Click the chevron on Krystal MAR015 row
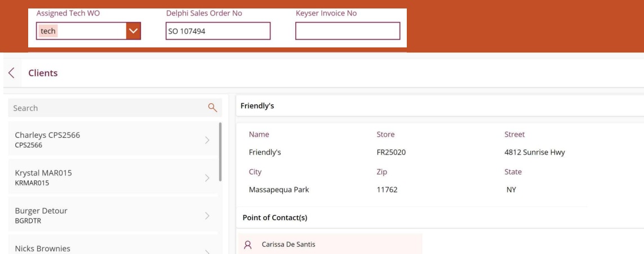644x254 pixels. point(207,178)
